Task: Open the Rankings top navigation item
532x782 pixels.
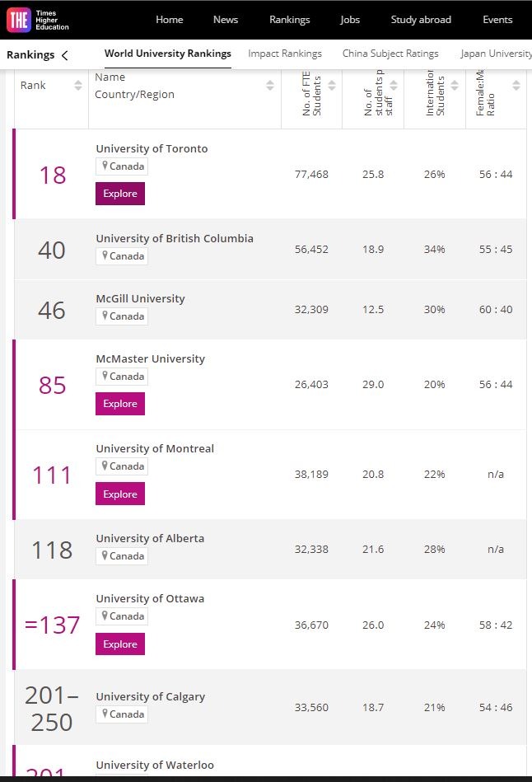Action: coord(289,20)
